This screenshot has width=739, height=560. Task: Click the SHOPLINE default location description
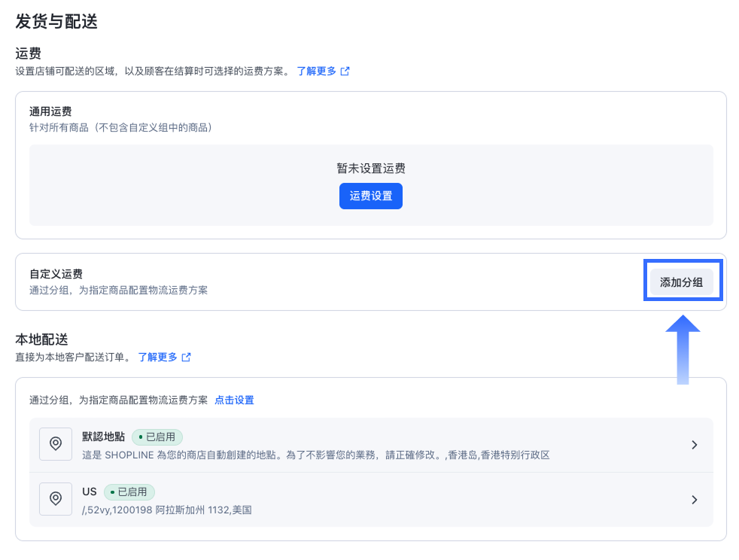(x=316, y=455)
